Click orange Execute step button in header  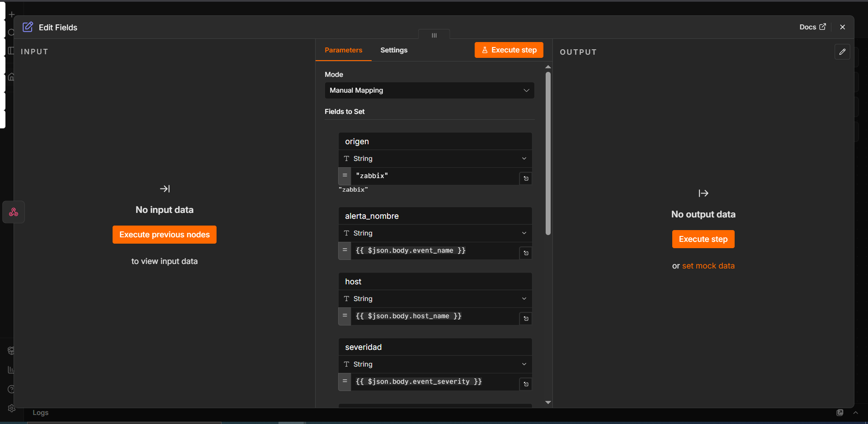pyautogui.click(x=509, y=50)
